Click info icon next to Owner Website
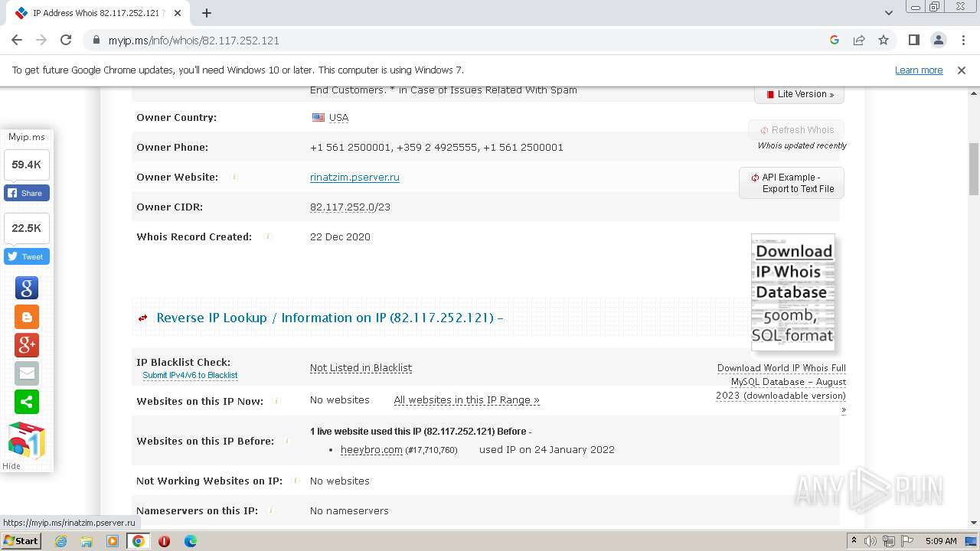 234,177
